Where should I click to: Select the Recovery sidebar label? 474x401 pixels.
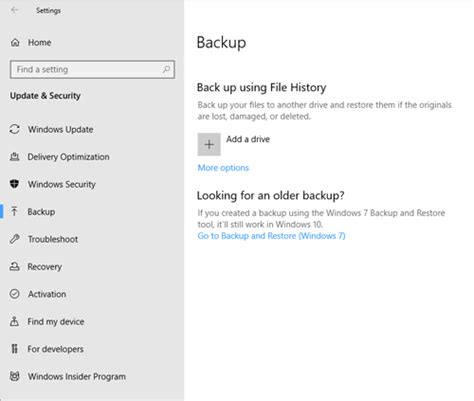coord(45,267)
